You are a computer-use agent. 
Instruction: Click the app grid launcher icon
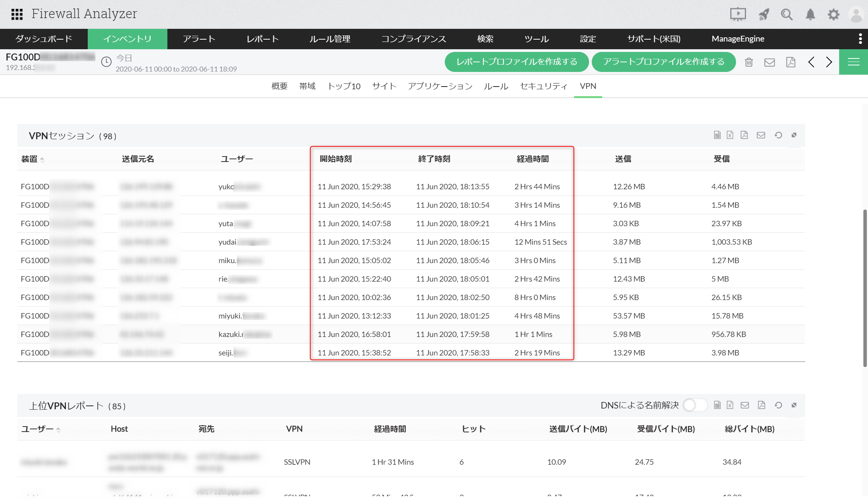17,14
